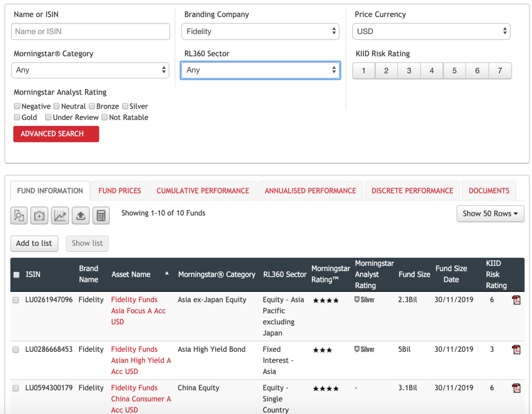Sort by the RL360 Sector column header
The height and width of the screenshot is (414, 532).
pos(285,274)
